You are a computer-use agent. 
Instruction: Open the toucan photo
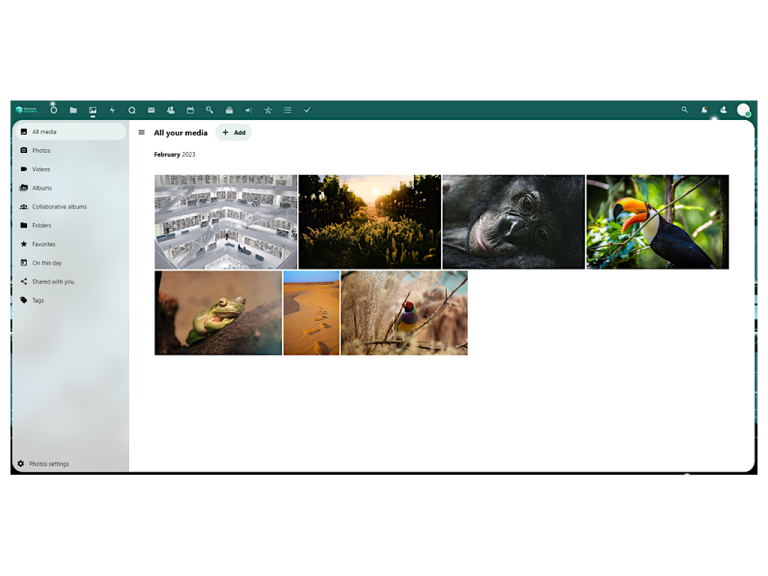tap(658, 222)
